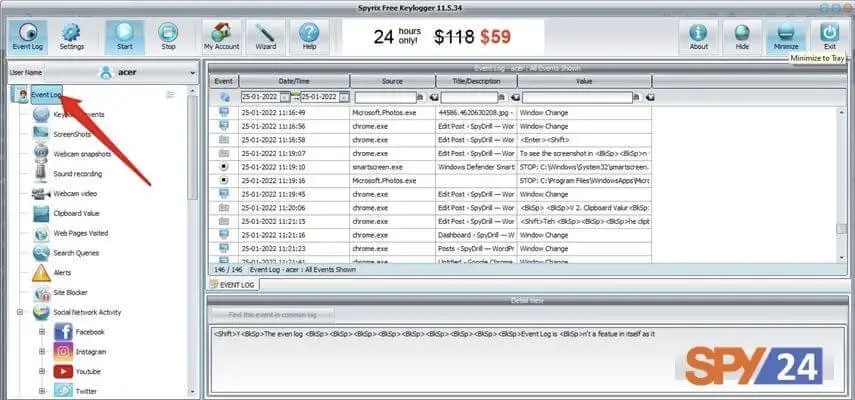Click the event-type filter icon under Event column
Screen dimensions: 855x400
(224, 97)
